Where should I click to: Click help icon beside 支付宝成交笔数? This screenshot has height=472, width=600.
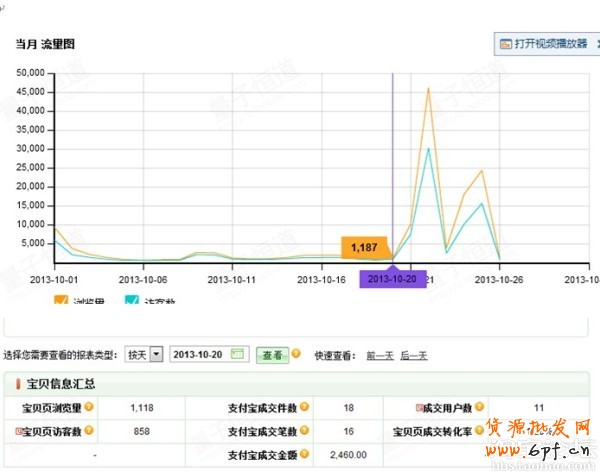(x=304, y=430)
